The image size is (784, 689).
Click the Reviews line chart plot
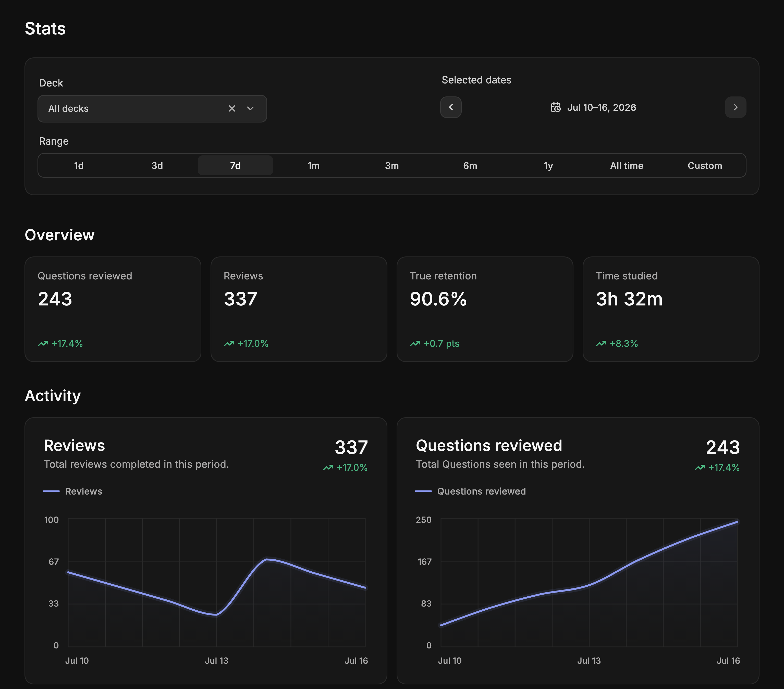(x=217, y=582)
